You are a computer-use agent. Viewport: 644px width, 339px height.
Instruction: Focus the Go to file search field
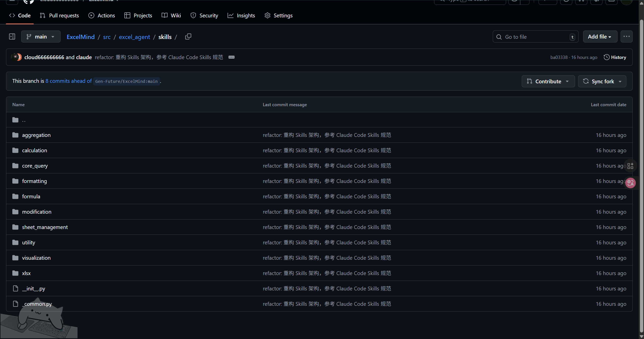[x=536, y=37]
